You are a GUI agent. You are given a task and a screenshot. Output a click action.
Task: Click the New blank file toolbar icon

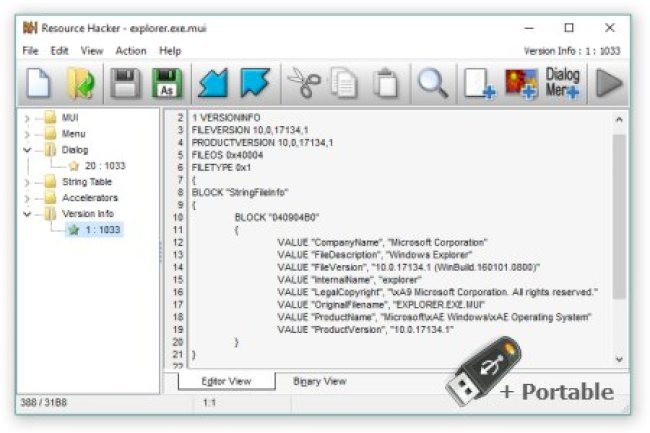coord(39,85)
